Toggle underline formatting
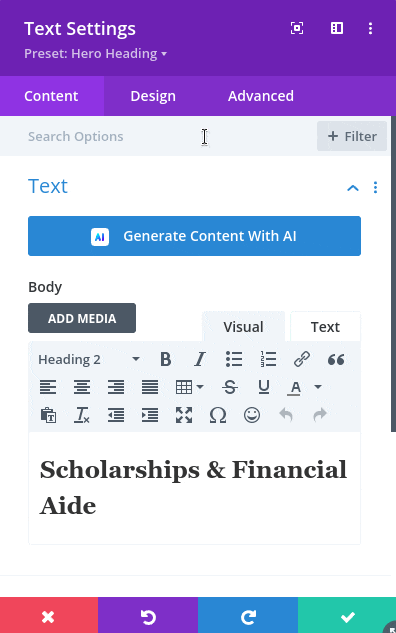The width and height of the screenshot is (396, 633). (264, 387)
